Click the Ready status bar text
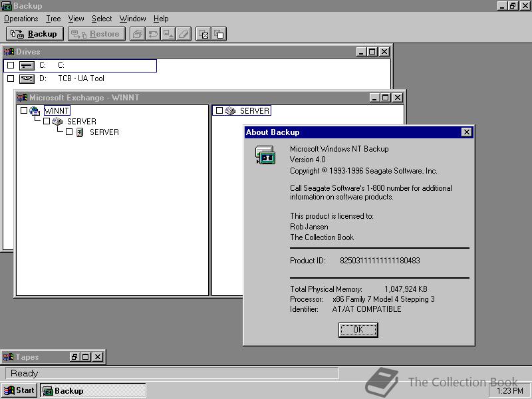The width and height of the screenshot is (532, 399). point(24,373)
